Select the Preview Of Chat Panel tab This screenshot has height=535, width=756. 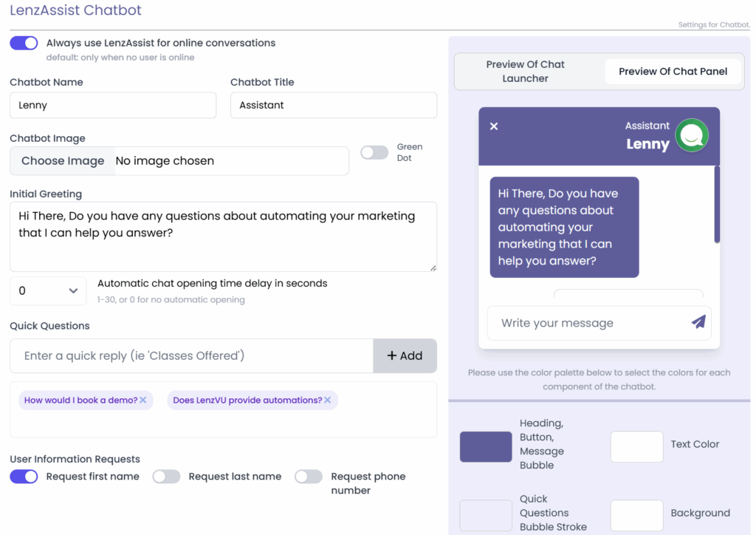click(673, 72)
